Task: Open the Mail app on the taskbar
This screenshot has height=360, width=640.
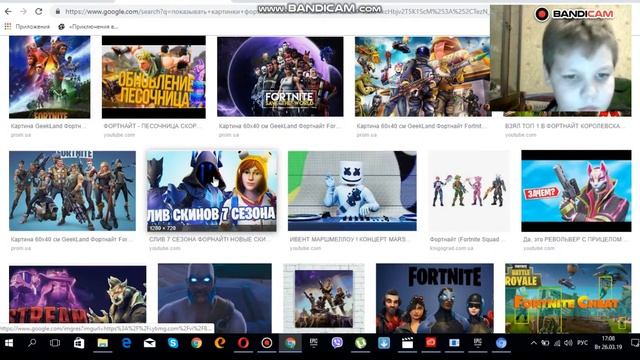Action: point(150,343)
